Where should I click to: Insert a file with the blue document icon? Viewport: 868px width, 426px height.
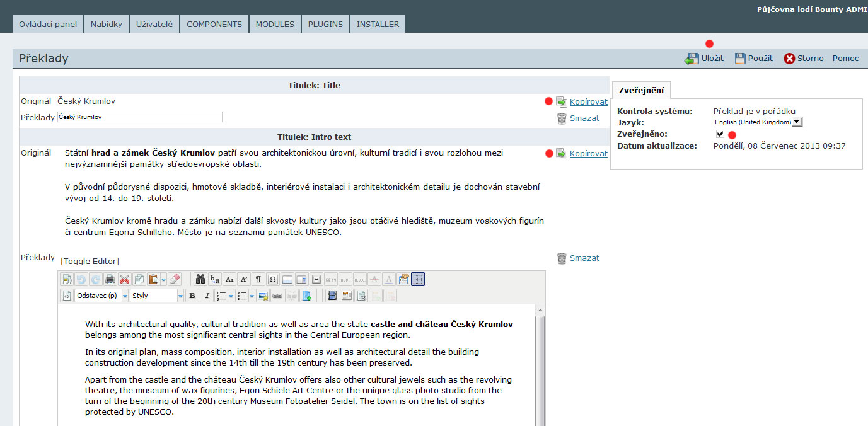(306, 296)
